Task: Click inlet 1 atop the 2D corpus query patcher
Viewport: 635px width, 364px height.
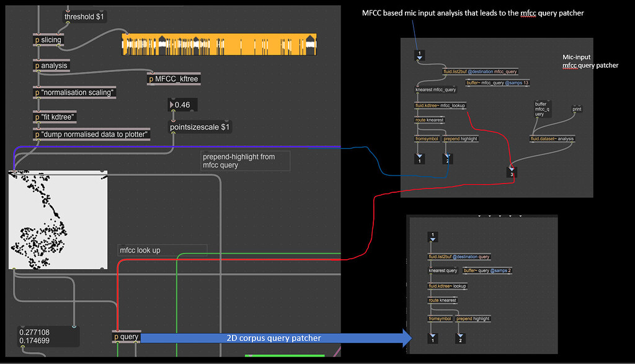Action: point(432,236)
